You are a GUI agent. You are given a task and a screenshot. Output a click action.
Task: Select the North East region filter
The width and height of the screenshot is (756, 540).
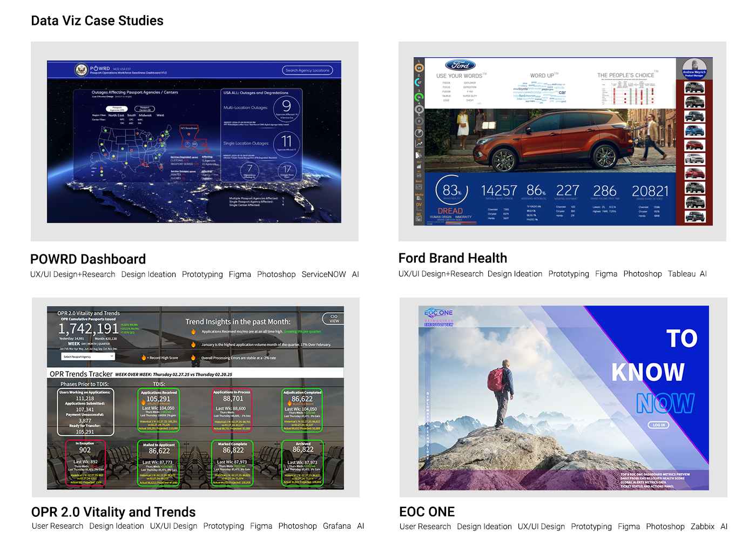pyautogui.click(x=116, y=115)
